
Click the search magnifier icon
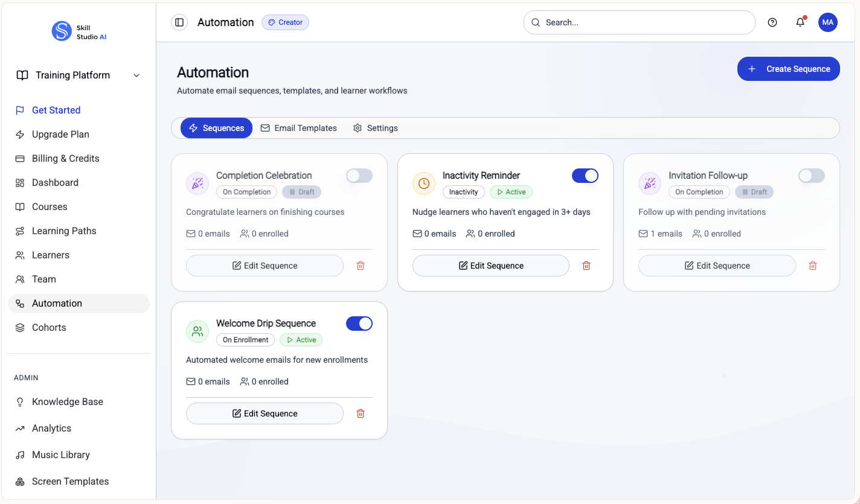click(x=536, y=22)
